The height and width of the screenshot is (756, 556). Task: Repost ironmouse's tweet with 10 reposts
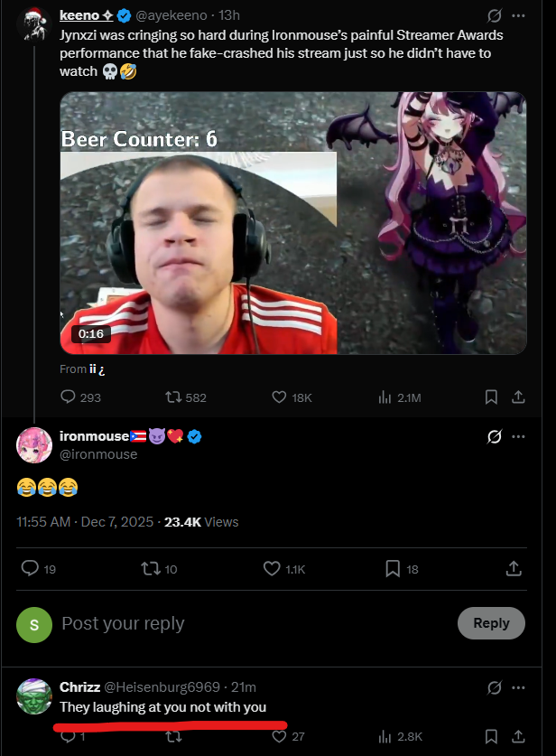tap(150, 568)
